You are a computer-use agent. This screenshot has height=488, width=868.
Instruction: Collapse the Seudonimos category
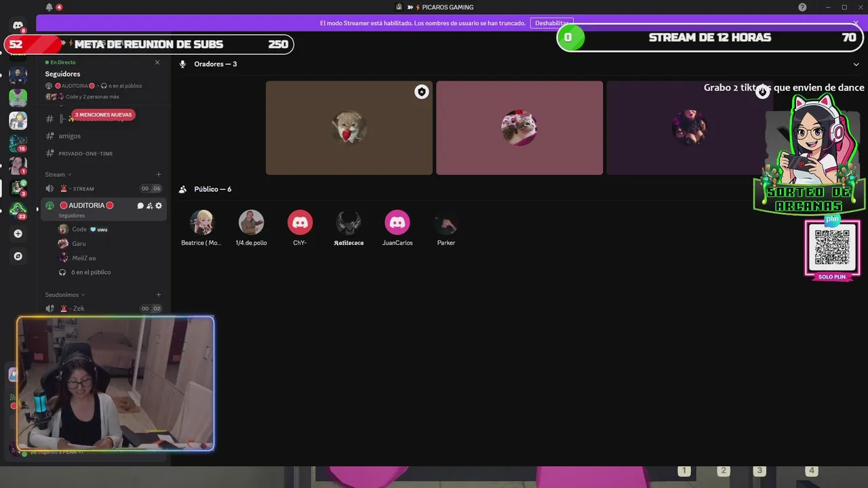click(65, 295)
